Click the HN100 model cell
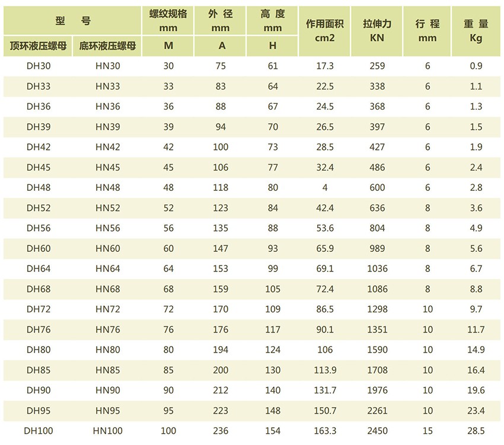504x445 pixels. [107, 431]
